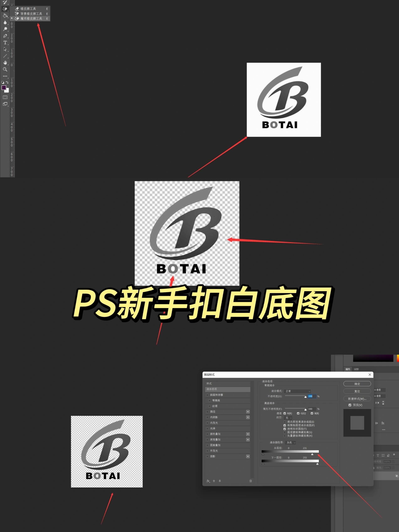Add another 渐变叠加 effect with plus
The width and height of the screenshot is (399, 532).
pos(248,439)
